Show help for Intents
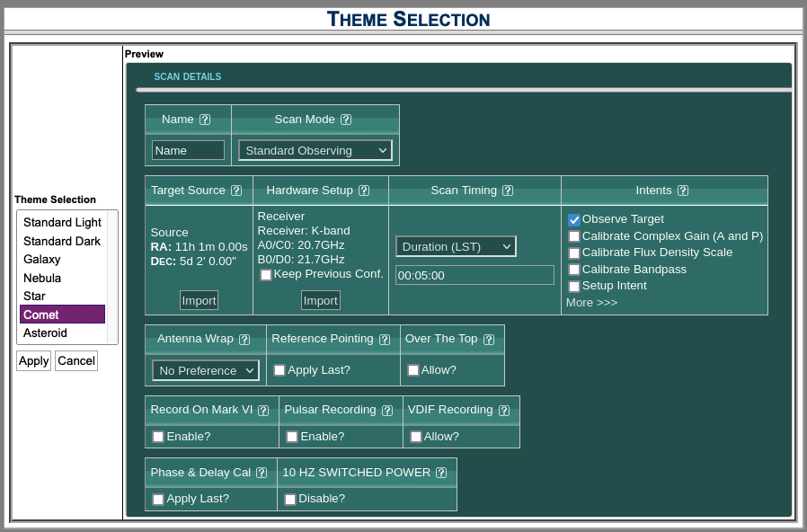Image resolution: width=807 pixels, height=532 pixels. (x=683, y=191)
